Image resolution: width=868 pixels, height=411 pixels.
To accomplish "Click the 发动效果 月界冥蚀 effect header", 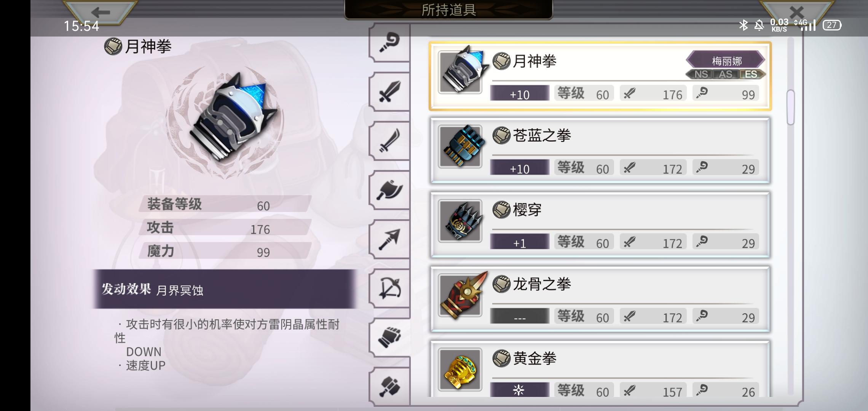I will 225,289.
